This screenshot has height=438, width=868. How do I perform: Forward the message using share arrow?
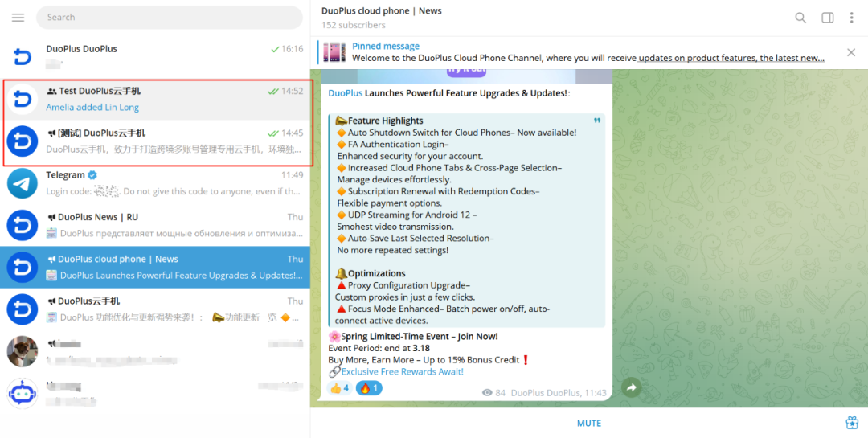coord(631,387)
